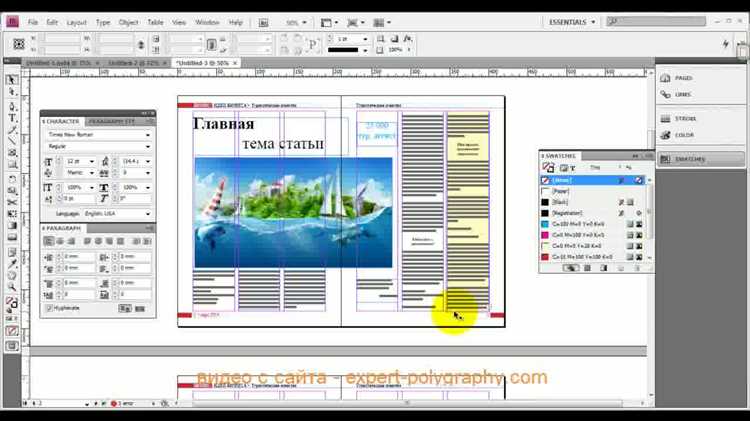Click New Swatch icon in Swatches footer

click(x=621, y=268)
